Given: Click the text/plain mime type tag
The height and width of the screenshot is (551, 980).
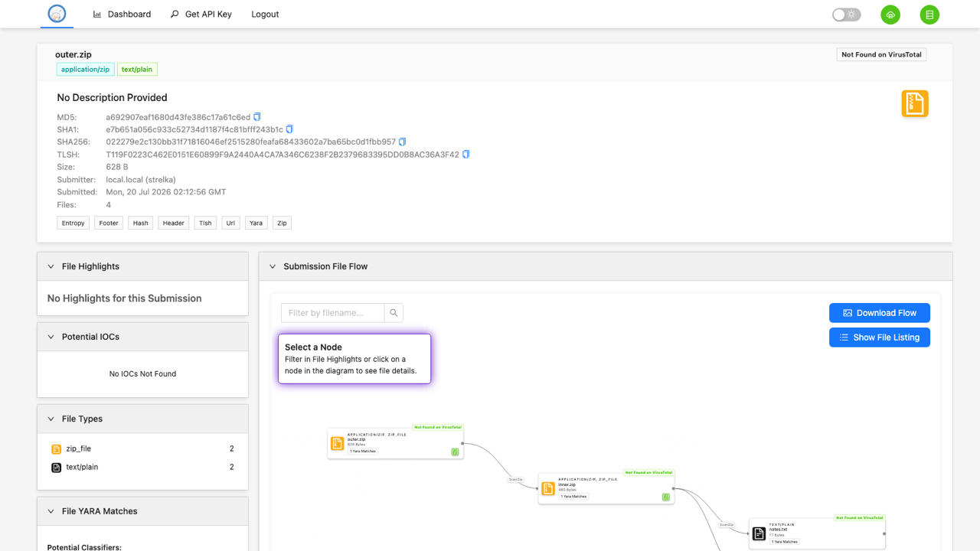Looking at the screenshot, I should 137,70.
